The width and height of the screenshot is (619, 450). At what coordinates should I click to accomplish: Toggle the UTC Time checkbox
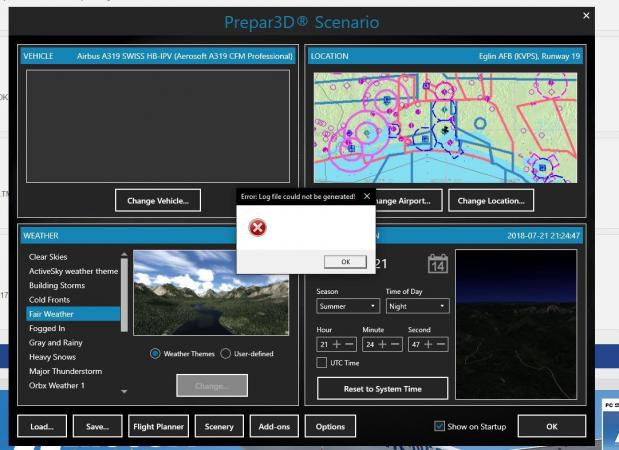coord(322,363)
